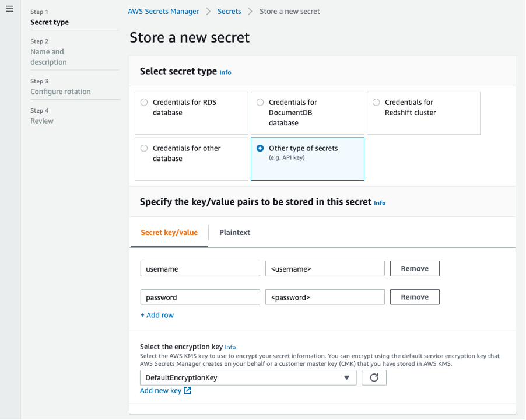Select Credentials for DocumentDB database option
The height and width of the screenshot is (420, 526).
[260, 103]
